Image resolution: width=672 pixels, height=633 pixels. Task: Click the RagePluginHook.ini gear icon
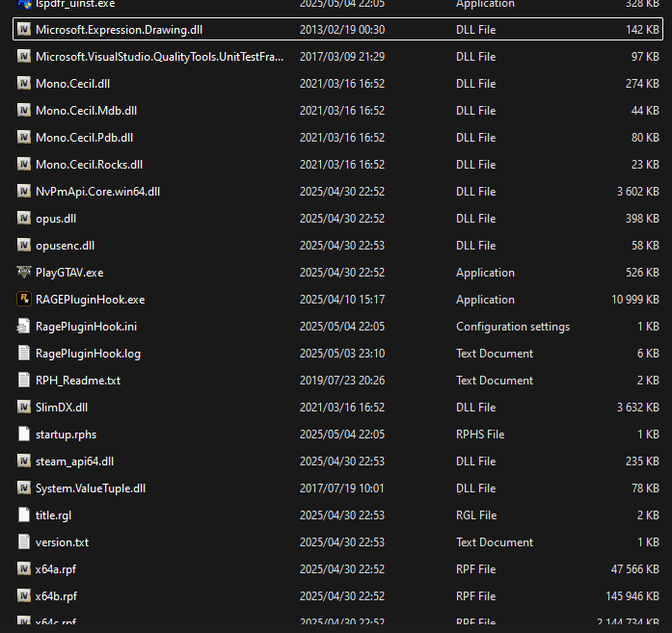(23, 326)
